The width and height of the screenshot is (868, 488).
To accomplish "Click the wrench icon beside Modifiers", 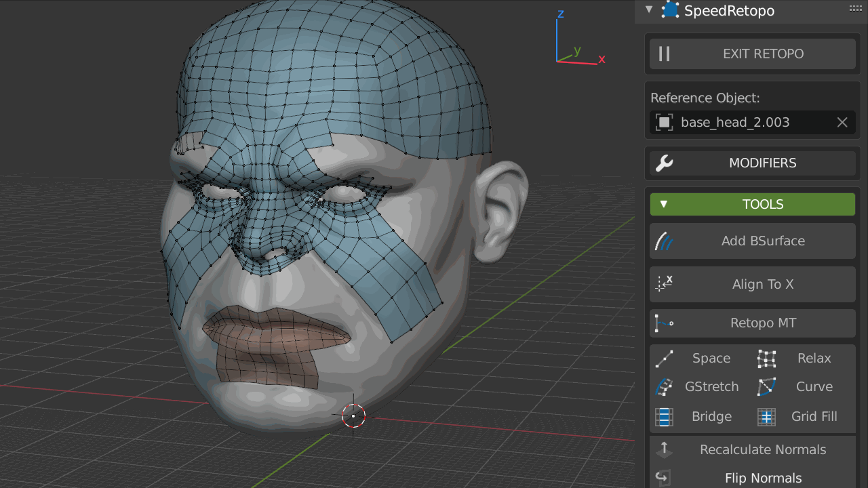I will [x=665, y=163].
